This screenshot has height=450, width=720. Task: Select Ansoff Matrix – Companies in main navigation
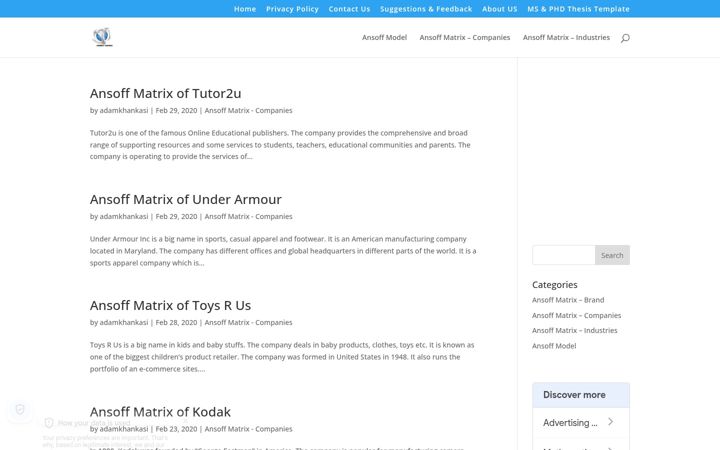[465, 37]
